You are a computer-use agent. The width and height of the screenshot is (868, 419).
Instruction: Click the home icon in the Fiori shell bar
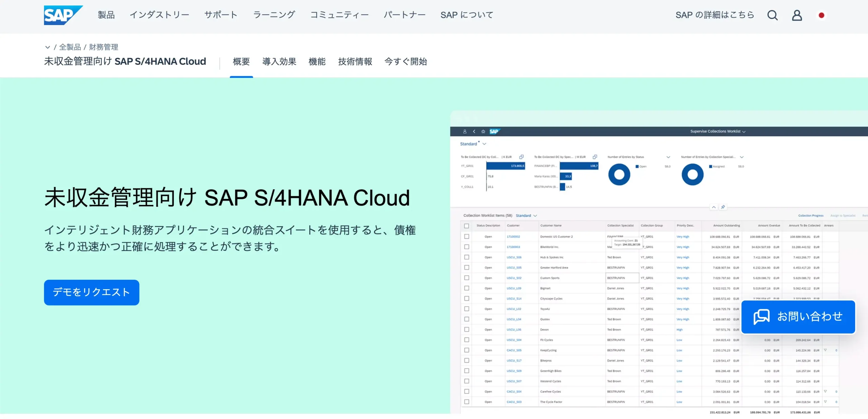pyautogui.click(x=484, y=132)
